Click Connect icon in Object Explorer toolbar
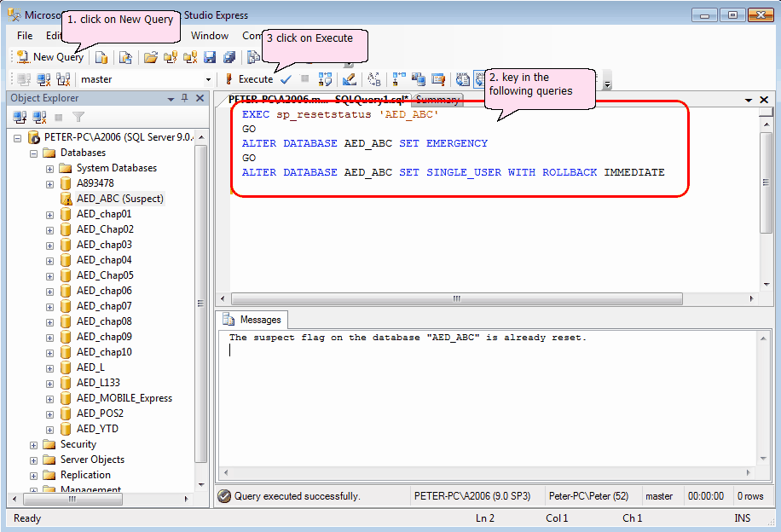This screenshot has height=532, width=781. pos(20,118)
